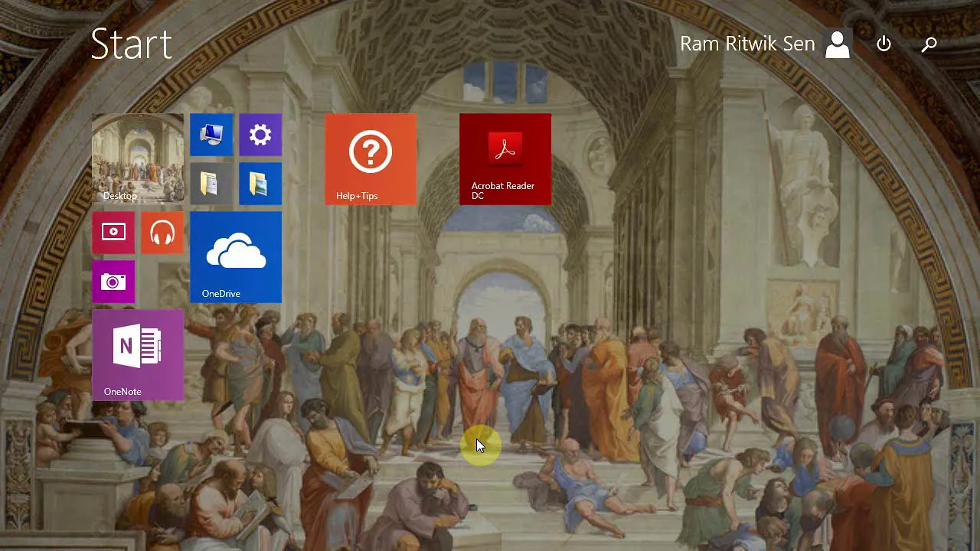
Task: Launch the Video app tile
Action: click(113, 233)
